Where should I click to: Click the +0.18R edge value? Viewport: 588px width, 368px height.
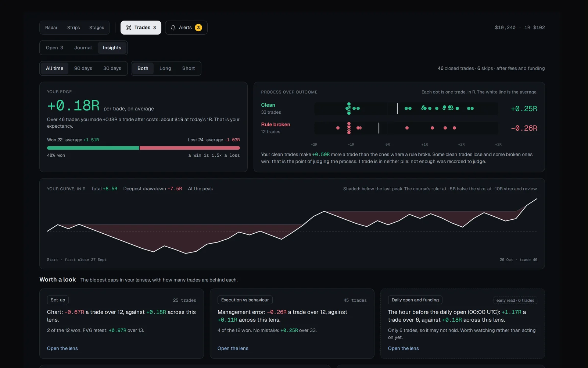pos(73,106)
